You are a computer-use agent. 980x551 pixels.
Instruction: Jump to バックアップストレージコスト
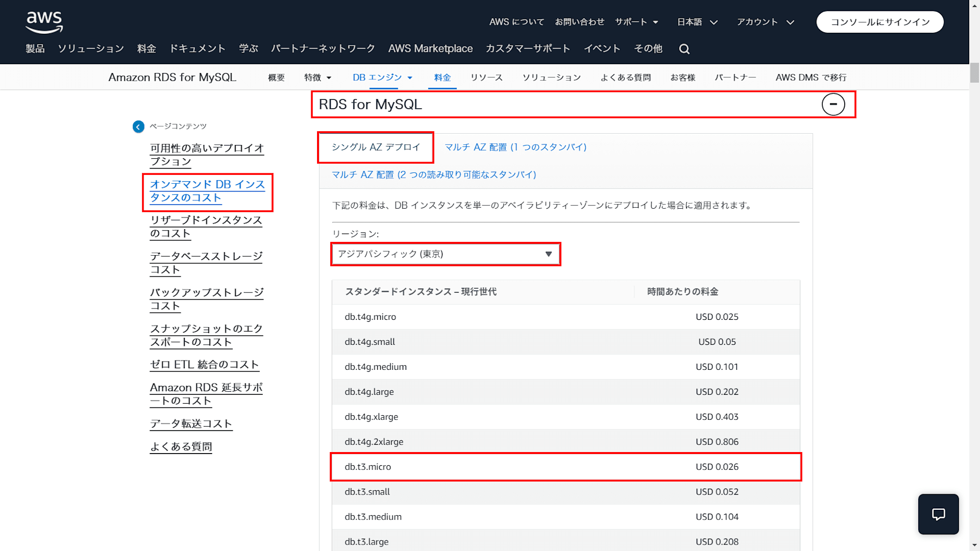pos(207,299)
